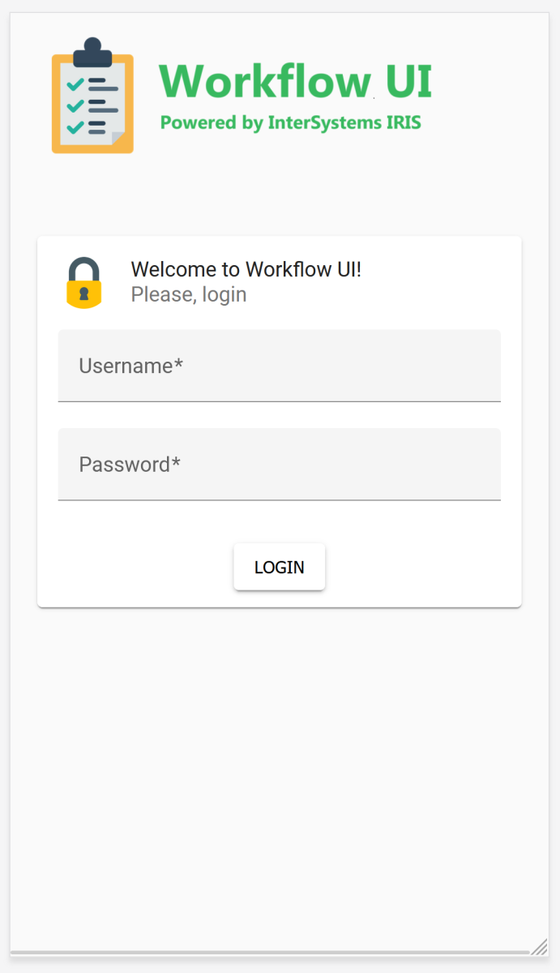Click the clipboard checklist logo icon

[92, 97]
